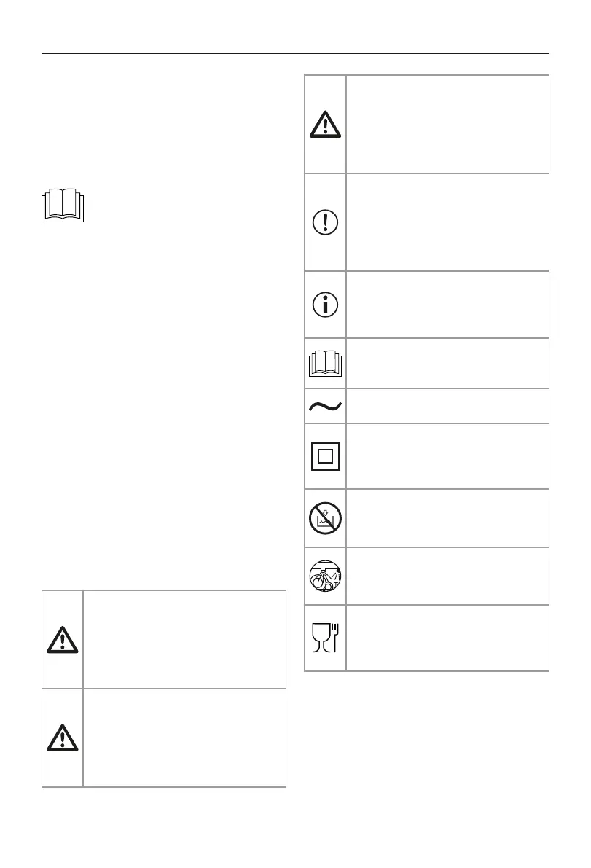
Task: Click the upper warning triangle in the left table
Action: point(63,639)
